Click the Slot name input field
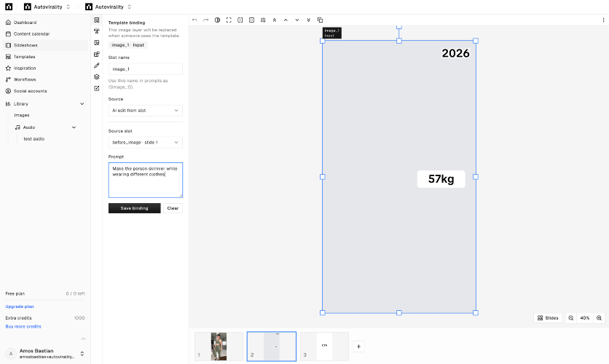The image size is (609, 364). pyautogui.click(x=145, y=69)
